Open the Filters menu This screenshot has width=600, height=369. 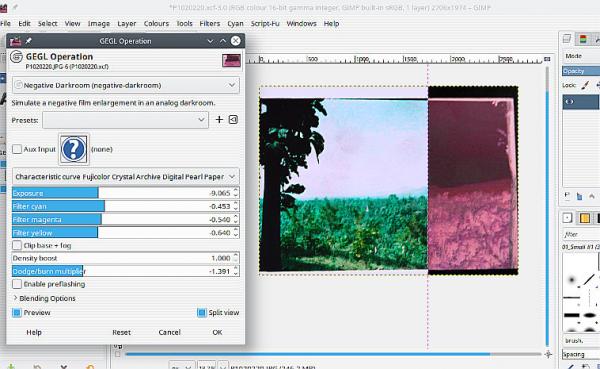tap(210, 23)
